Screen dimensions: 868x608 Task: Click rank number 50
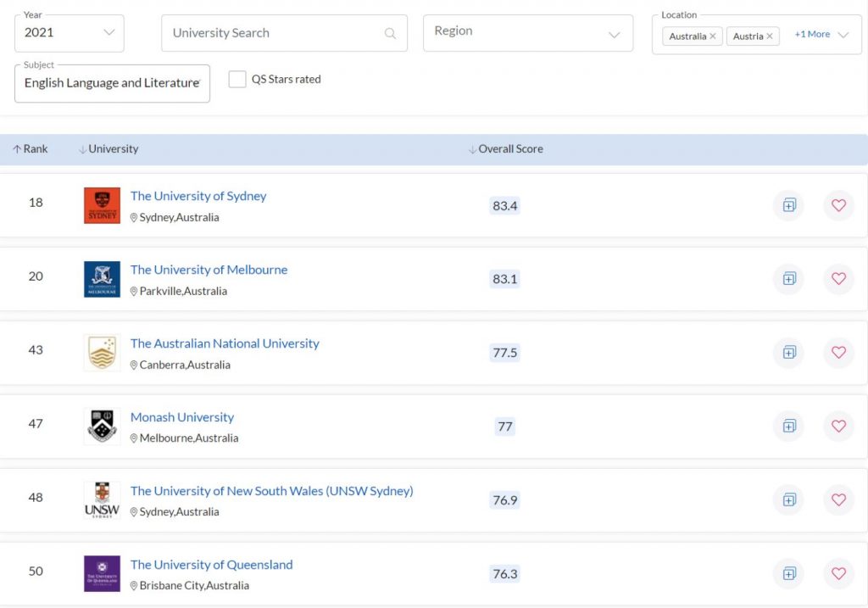tap(36, 571)
